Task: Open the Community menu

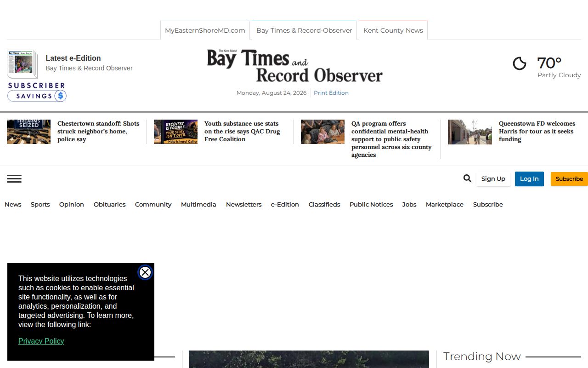Action: 153,204
